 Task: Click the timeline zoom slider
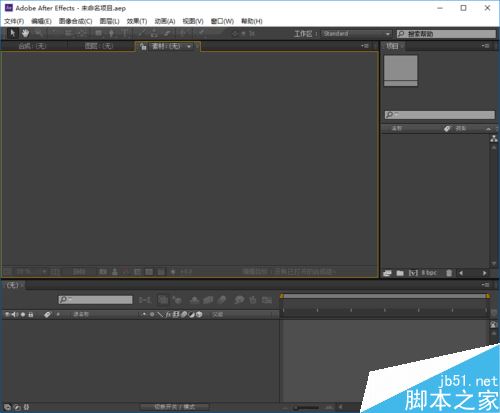306,407
